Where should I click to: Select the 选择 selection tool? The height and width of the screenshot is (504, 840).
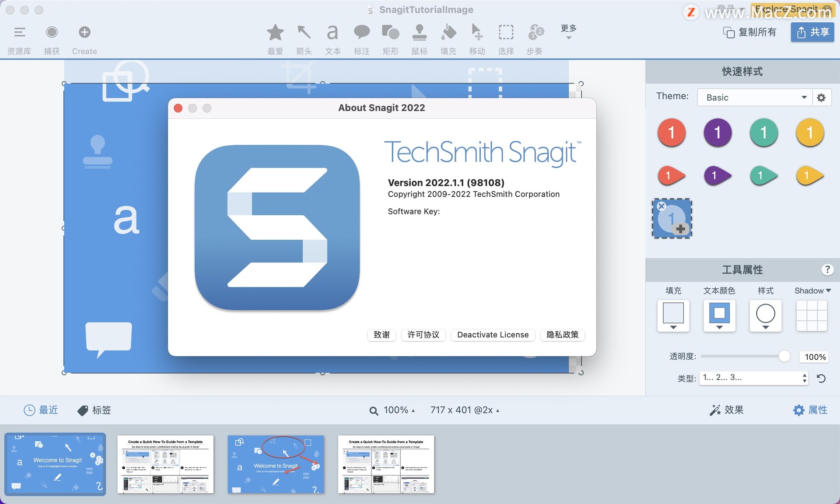coord(506,39)
